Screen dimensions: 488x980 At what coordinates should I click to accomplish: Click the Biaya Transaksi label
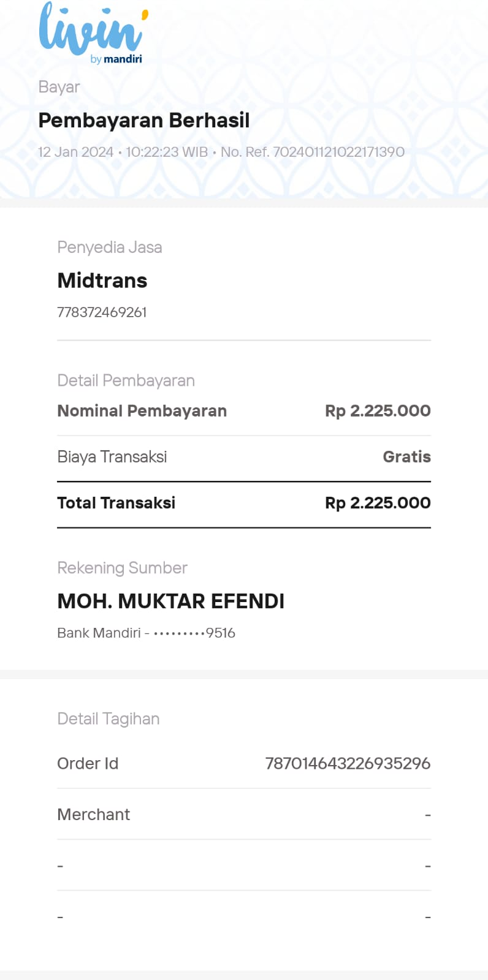[112, 457]
